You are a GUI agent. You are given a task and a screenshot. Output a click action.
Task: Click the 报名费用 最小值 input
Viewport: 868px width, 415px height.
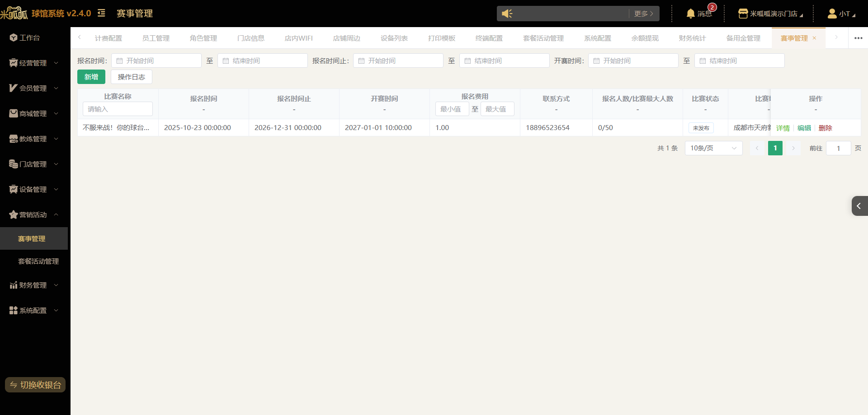click(x=452, y=109)
